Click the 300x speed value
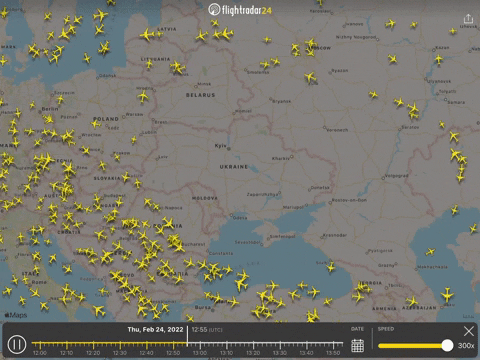Screen dimensions: 480x360 [x=466, y=346]
